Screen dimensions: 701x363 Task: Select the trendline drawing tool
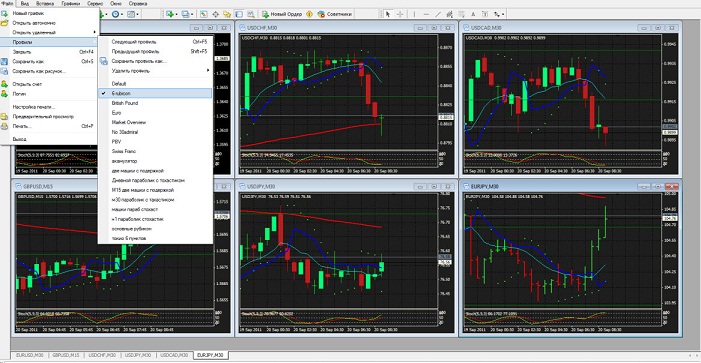click(438, 14)
